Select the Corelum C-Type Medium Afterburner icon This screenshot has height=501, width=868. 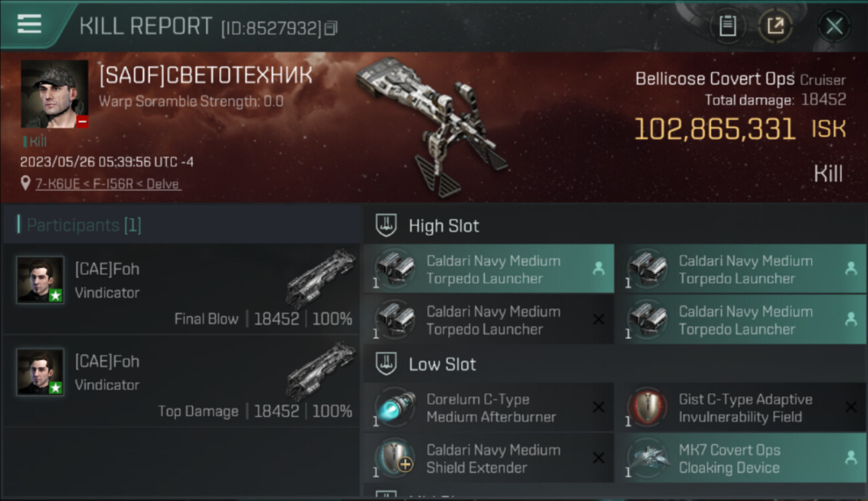(394, 407)
